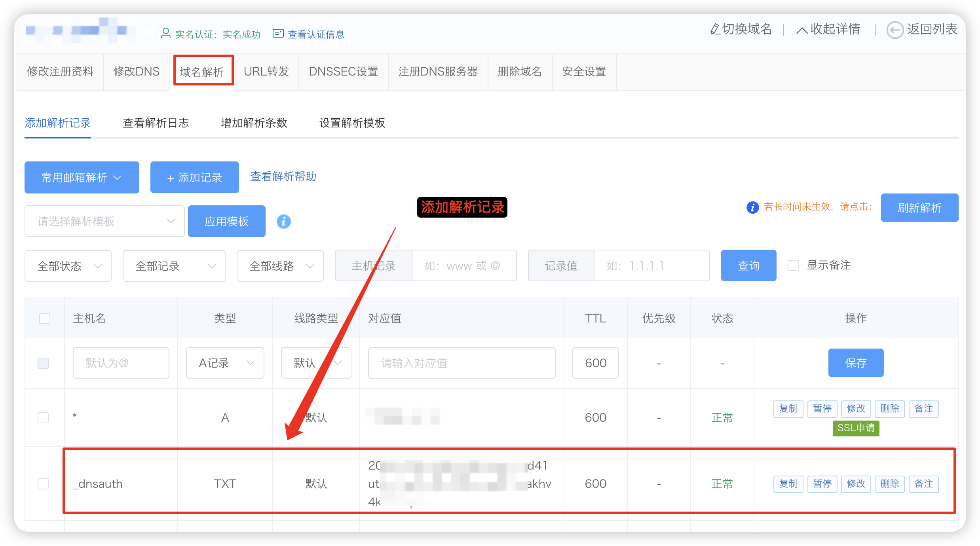Click the green SSL申请 badge
The height and width of the screenshot is (546, 980).
[x=856, y=428]
